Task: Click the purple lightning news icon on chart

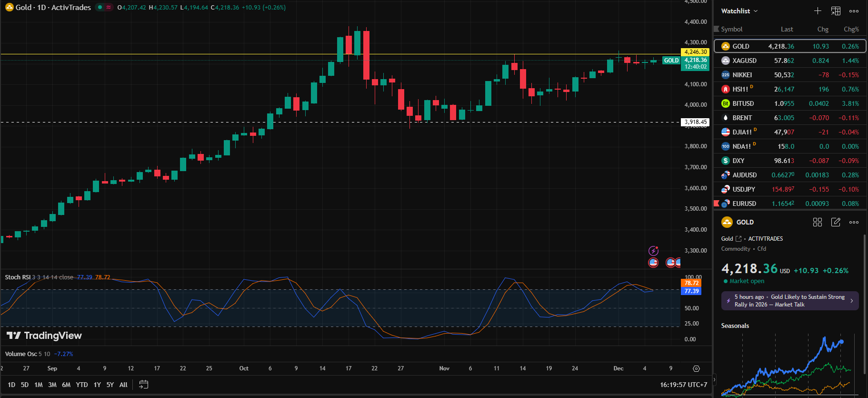Action: point(653,251)
